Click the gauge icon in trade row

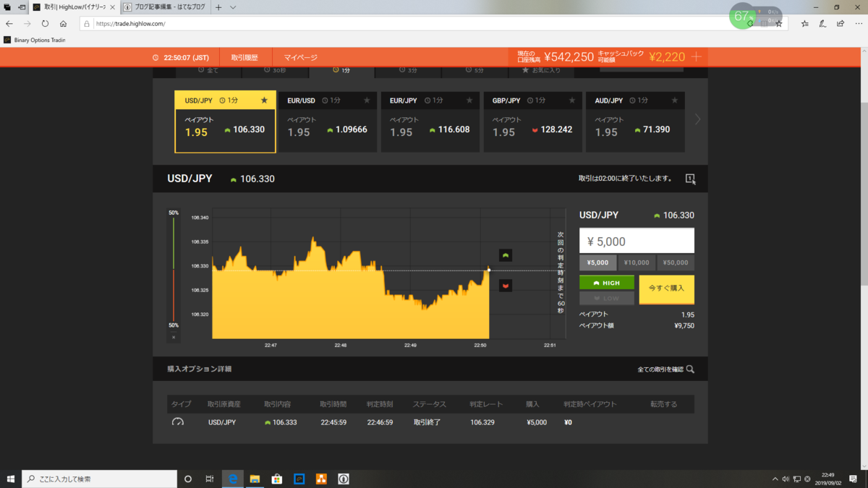(178, 422)
